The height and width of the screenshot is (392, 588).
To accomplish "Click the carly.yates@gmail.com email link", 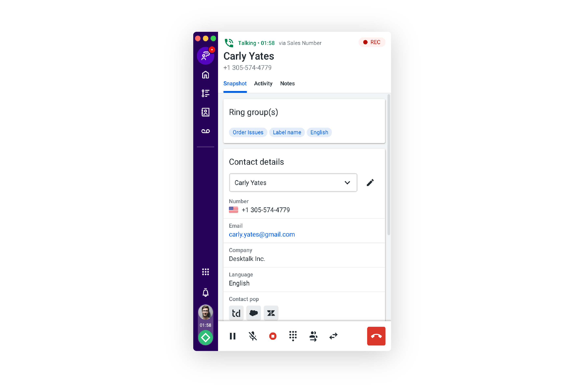I will (x=262, y=234).
